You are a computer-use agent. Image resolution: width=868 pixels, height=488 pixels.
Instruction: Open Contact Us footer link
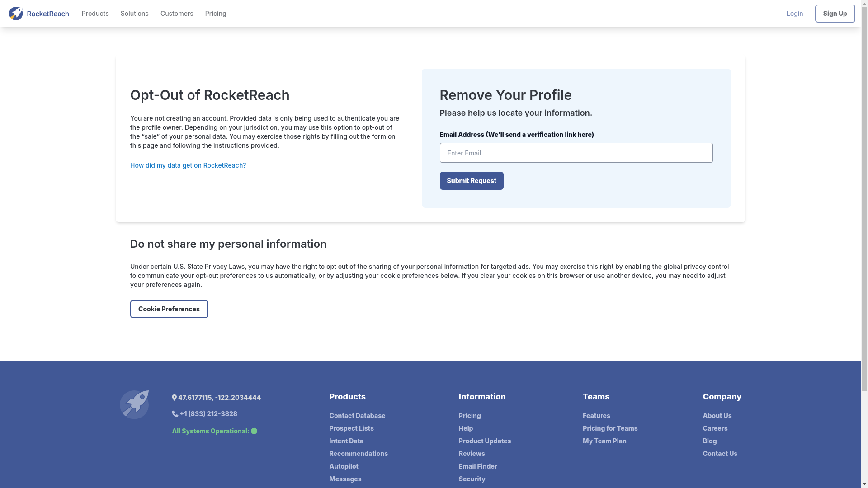(x=720, y=454)
